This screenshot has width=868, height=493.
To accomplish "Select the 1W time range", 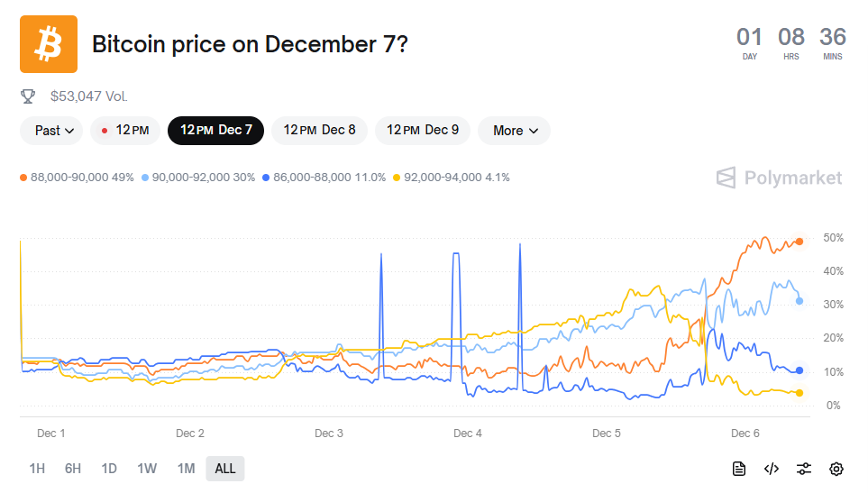I will coord(147,469).
